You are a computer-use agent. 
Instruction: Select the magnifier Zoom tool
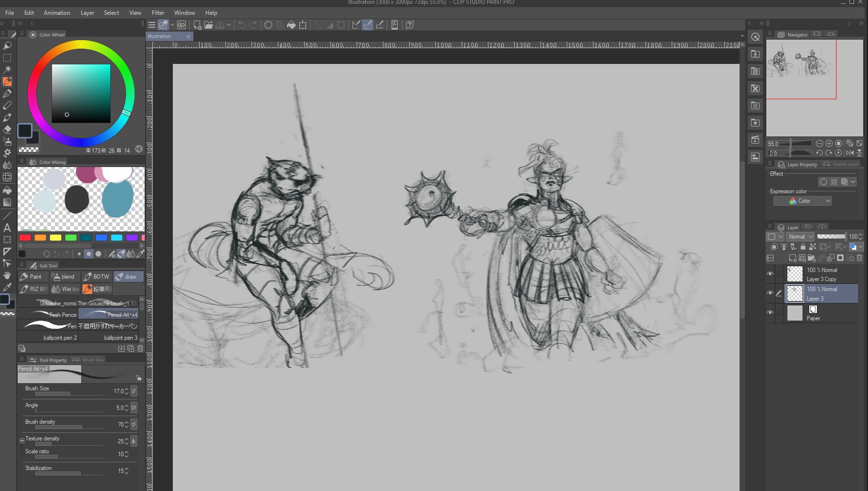7,46
